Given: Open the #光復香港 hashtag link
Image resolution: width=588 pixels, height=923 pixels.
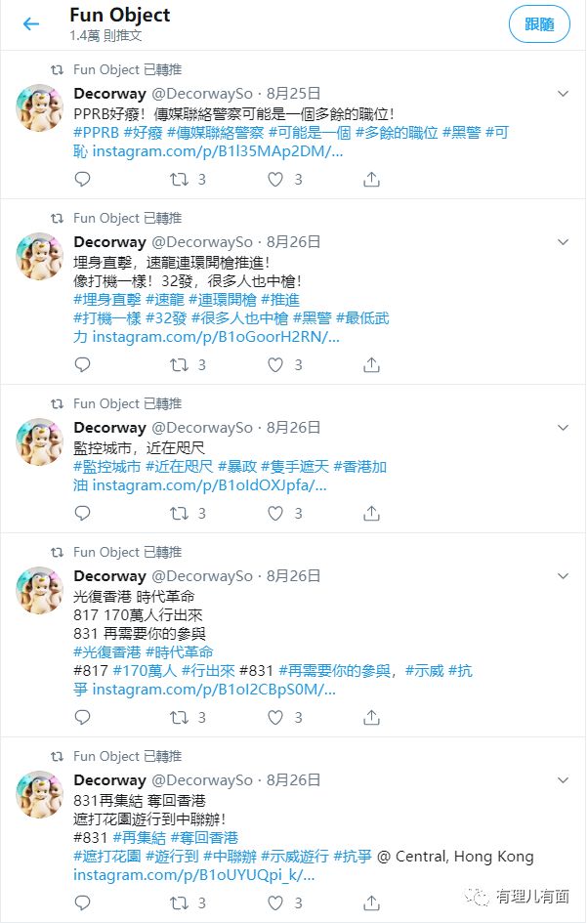Looking at the screenshot, I should [107, 652].
